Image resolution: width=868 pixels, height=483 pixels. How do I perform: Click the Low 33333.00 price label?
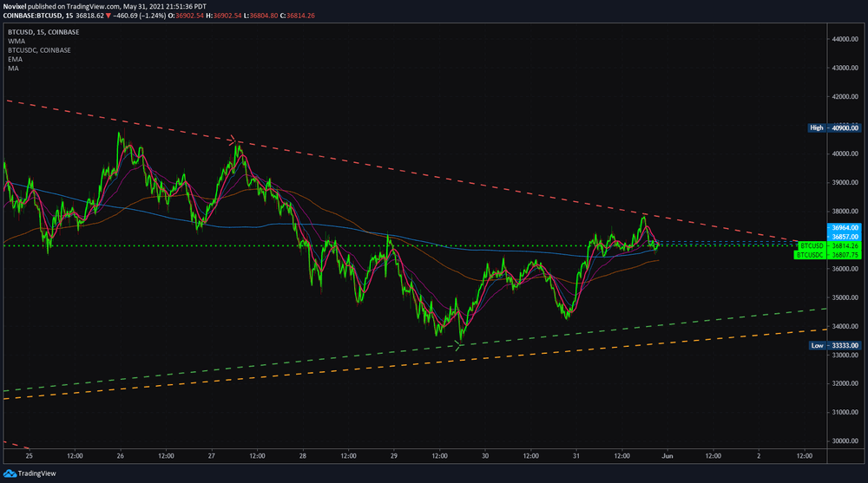coord(833,345)
